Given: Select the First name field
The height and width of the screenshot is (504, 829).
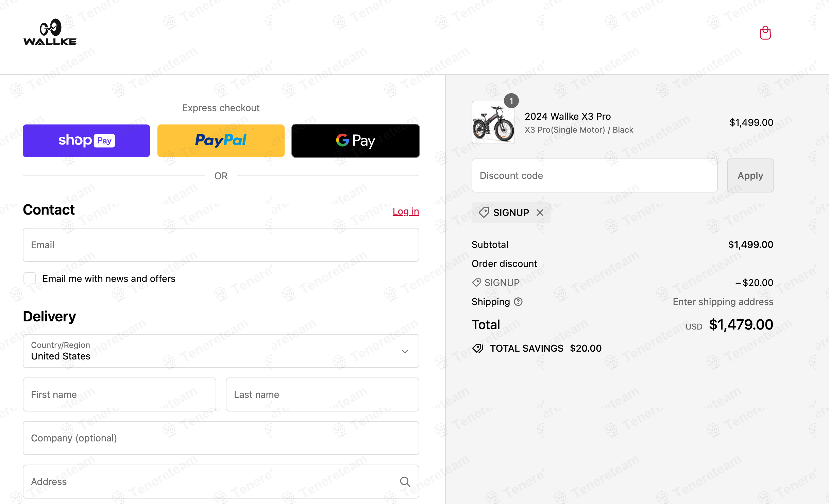Looking at the screenshot, I should coord(119,394).
